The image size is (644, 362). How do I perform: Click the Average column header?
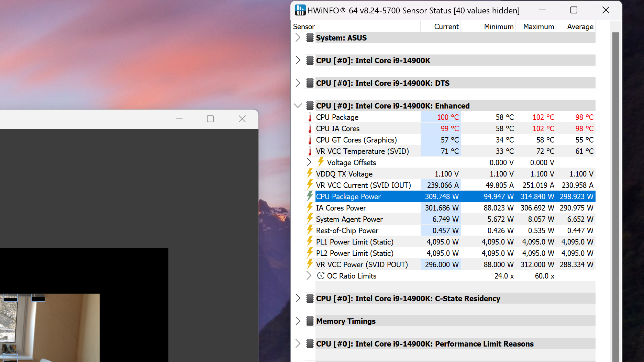(x=576, y=26)
